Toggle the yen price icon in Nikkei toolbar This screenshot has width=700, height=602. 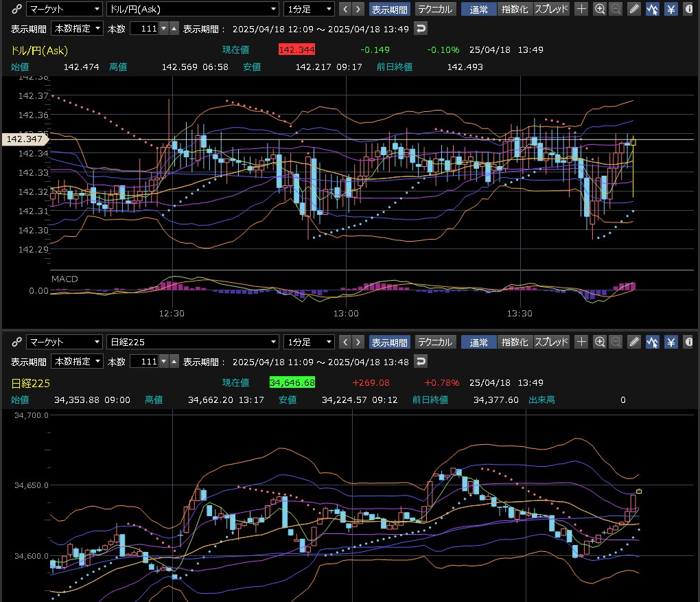(671, 342)
